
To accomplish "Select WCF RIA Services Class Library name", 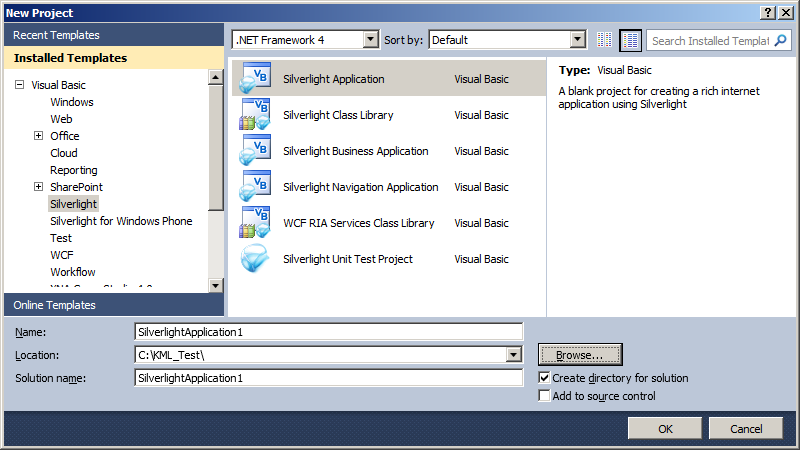I will (x=359, y=223).
